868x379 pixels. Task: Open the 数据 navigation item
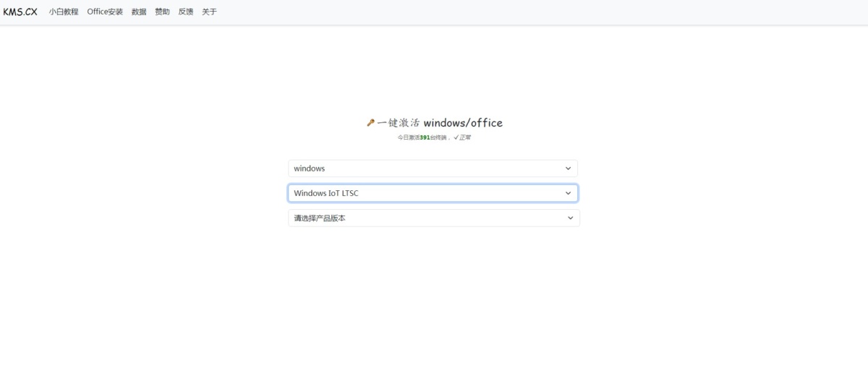pos(139,12)
